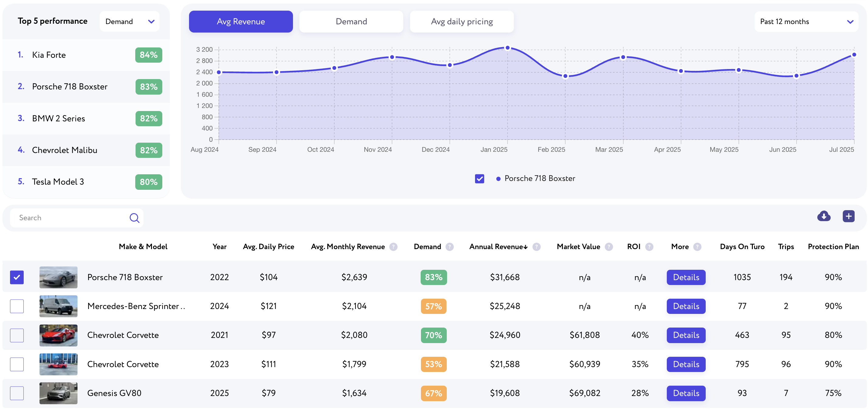The image size is (868, 410).
Task: Click the Search input field
Action: 77,218
